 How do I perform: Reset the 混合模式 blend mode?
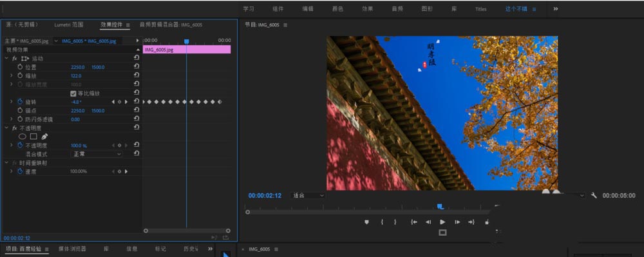click(x=137, y=153)
